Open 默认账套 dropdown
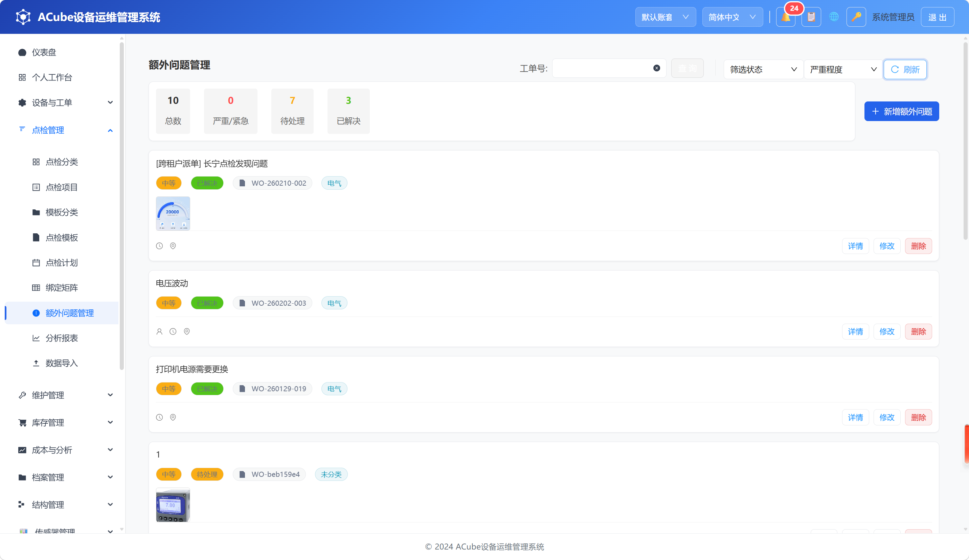Screen dimensions: 969x560 coord(665,17)
